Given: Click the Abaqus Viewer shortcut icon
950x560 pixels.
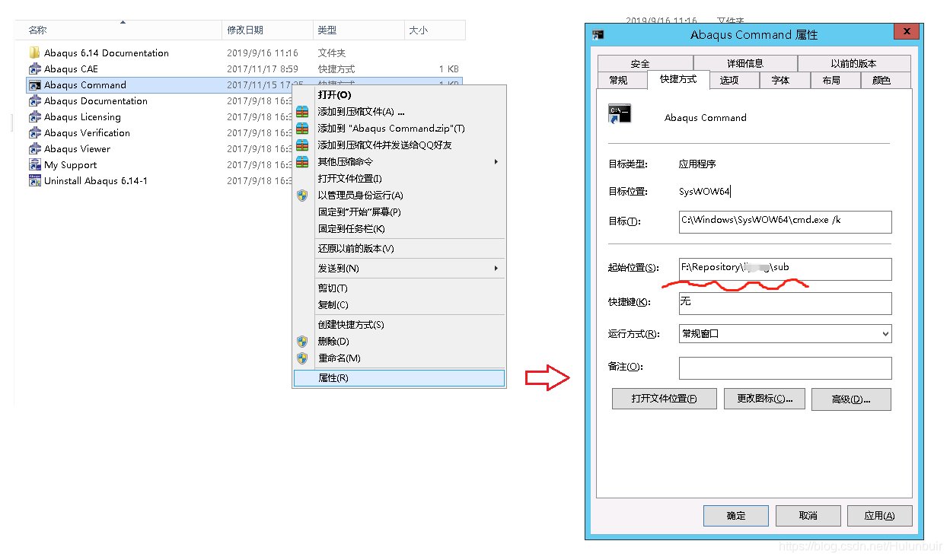Looking at the screenshot, I should point(34,148).
